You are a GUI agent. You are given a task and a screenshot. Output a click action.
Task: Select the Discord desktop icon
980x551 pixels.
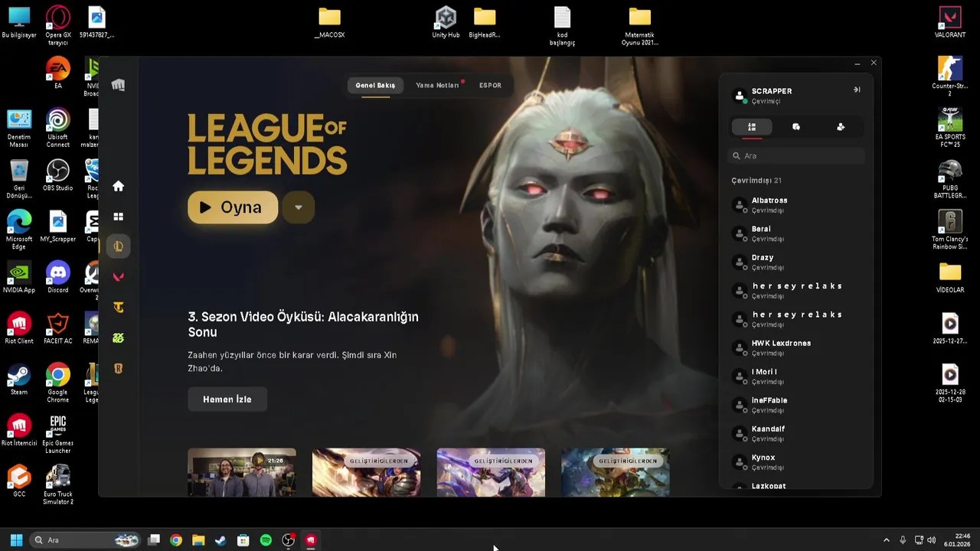(58, 277)
